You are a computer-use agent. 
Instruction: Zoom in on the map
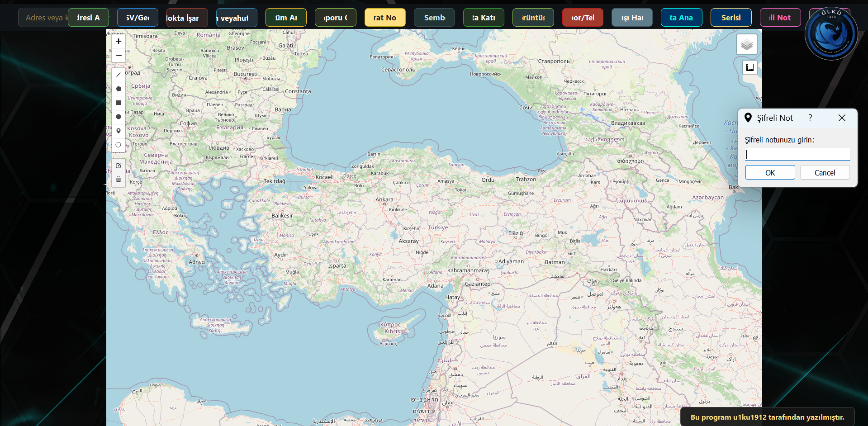[x=119, y=41]
